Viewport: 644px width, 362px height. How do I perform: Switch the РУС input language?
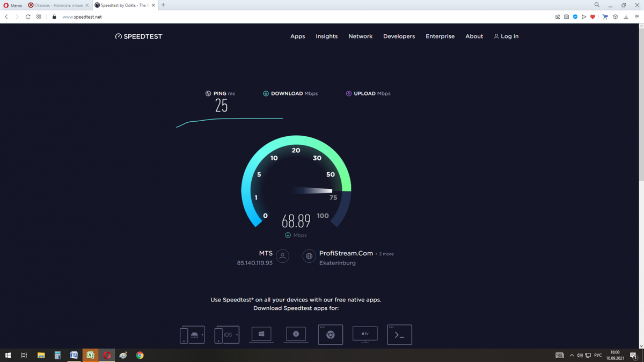pyautogui.click(x=598, y=355)
